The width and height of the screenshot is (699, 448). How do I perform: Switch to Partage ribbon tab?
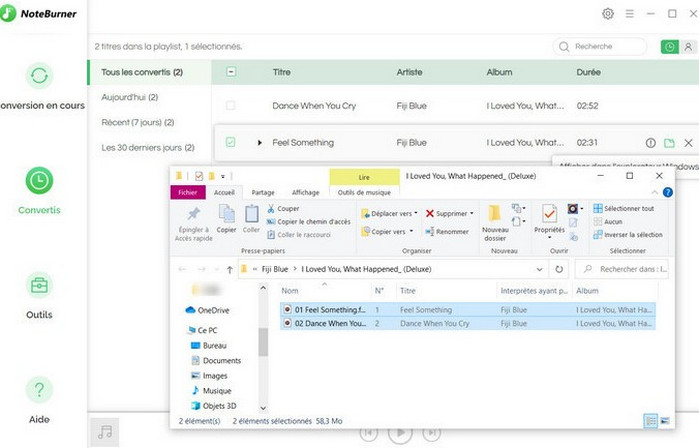[x=263, y=192]
